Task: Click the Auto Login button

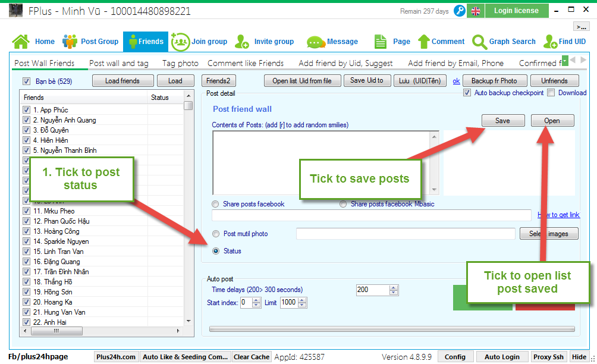Action: click(502, 357)
